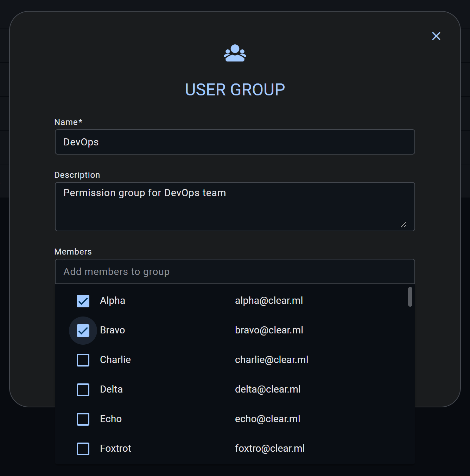
Task: Select the foxtro@clear.ml email entry
Action: pyautogui.click(x=270, y=449)
